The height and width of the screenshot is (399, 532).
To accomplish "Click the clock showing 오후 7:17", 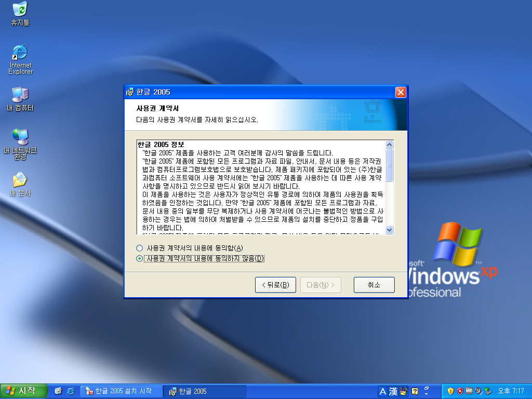I will click(x=511, y=391).
